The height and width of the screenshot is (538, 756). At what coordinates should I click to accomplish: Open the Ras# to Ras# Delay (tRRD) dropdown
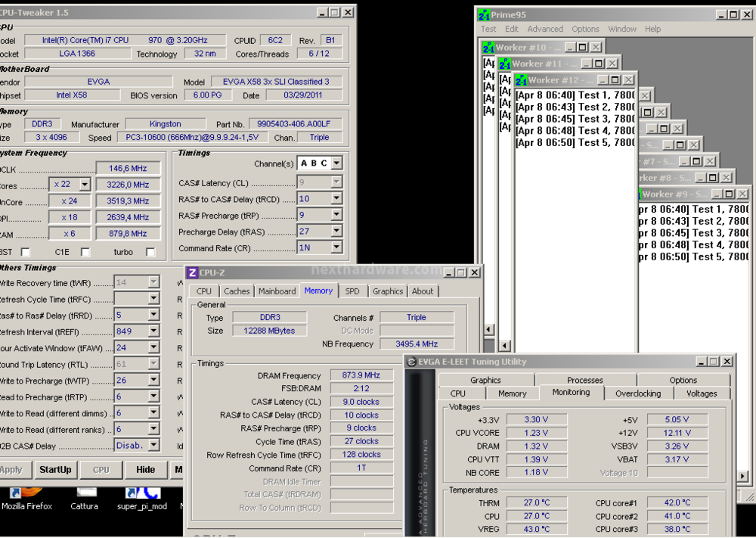tap(153, 315)
